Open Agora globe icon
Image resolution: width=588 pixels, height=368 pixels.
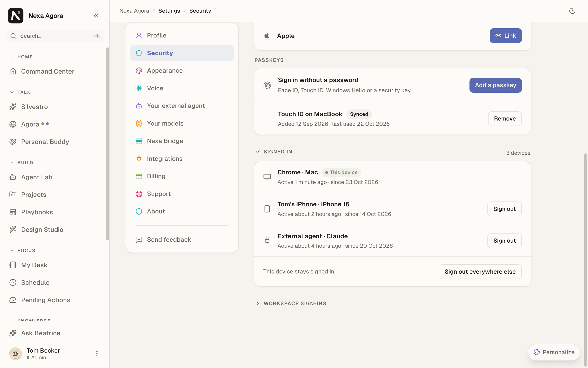13,124
